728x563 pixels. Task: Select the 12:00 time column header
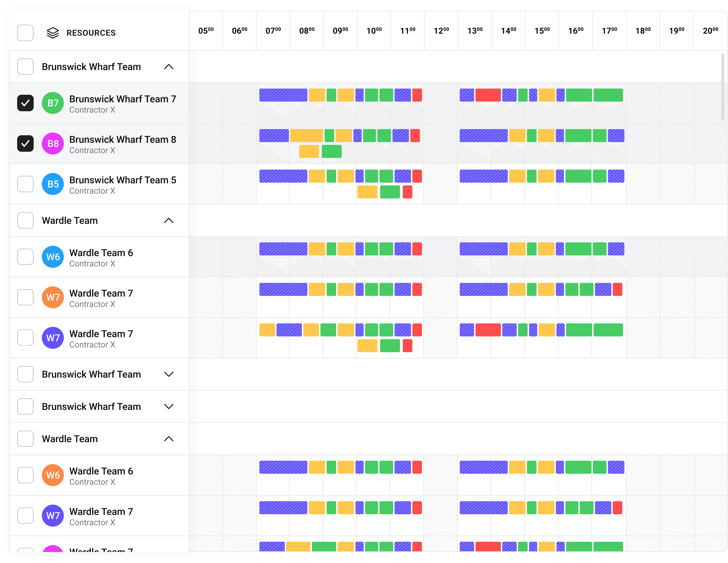coord(441,31)
